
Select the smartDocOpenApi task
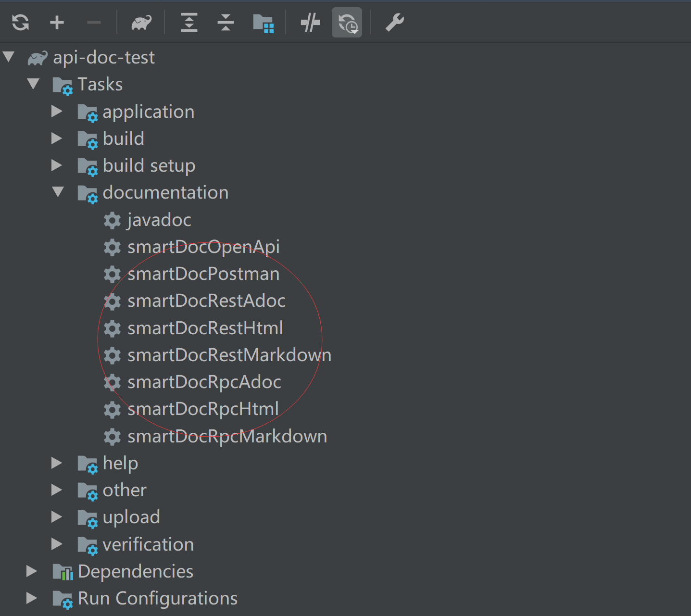point(203,248)
